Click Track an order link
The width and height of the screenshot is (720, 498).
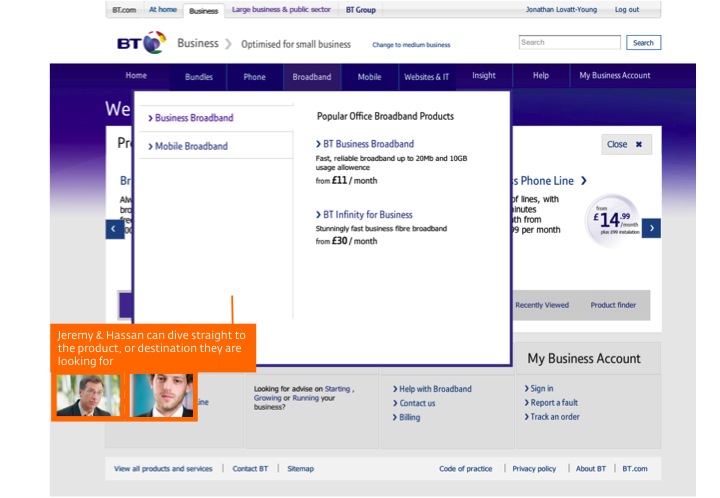555,417
